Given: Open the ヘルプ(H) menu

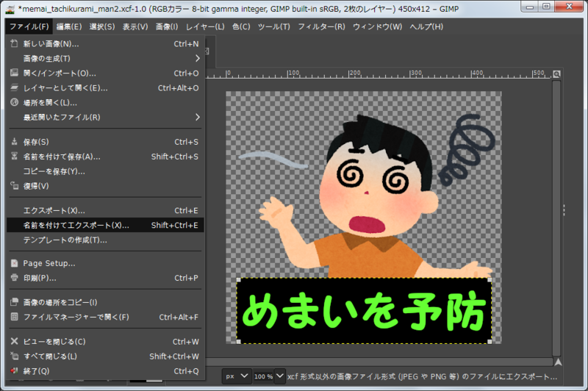Looking at the screenshot, I should [x=426, y=26].
